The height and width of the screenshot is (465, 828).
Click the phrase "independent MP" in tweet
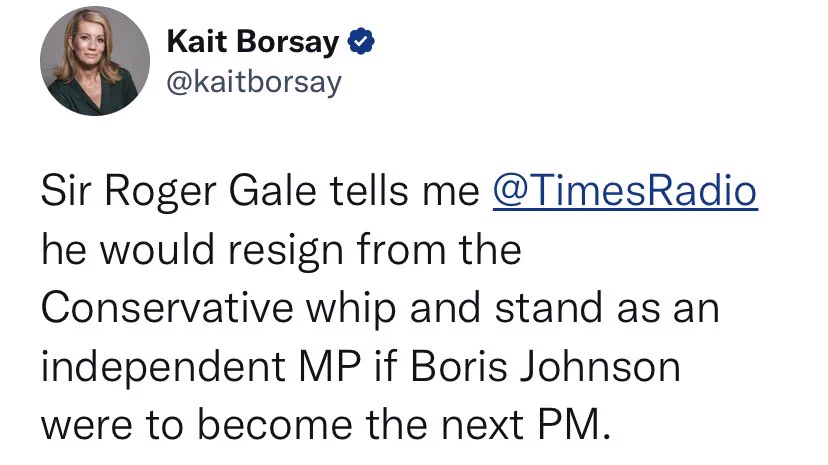(x=201, y=367)
